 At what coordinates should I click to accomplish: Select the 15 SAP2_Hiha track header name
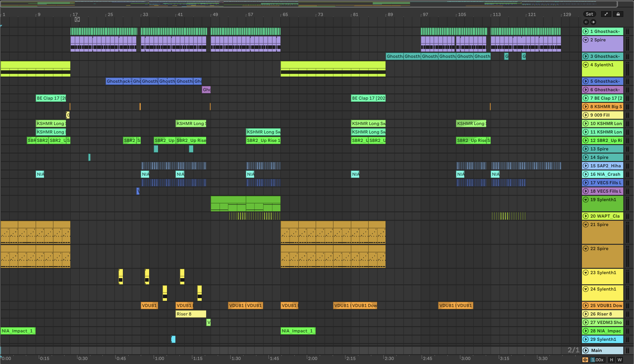(605, 166)
